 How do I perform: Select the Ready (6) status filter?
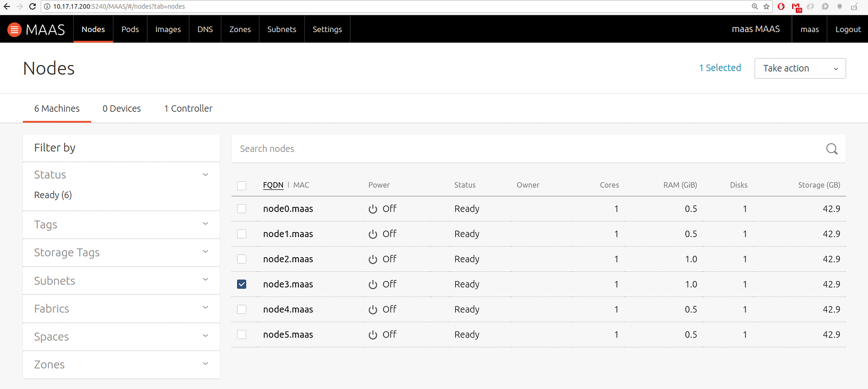(53, 195)
